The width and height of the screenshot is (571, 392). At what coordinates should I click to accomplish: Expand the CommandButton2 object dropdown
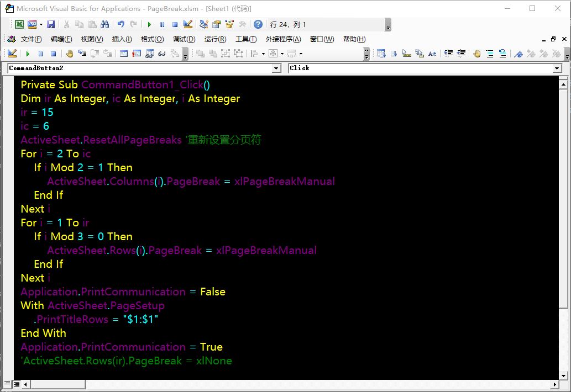277,68
